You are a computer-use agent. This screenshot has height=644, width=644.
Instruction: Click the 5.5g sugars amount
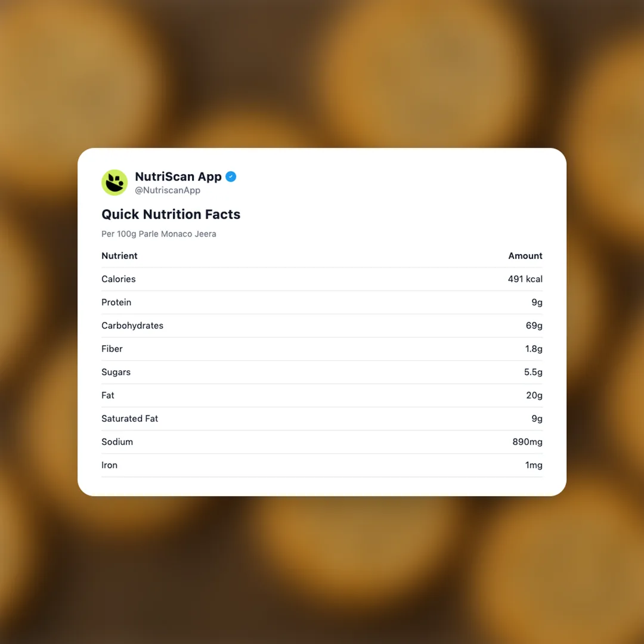click(533, 372)
